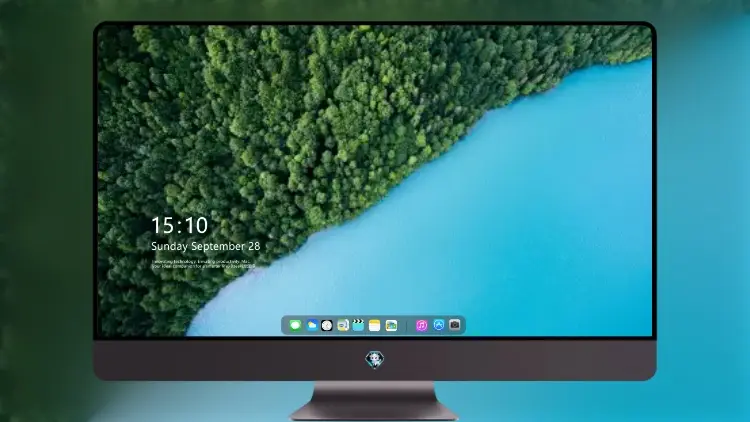
Task: Open the photo gallery icon beside Notes
Action: 391,325
